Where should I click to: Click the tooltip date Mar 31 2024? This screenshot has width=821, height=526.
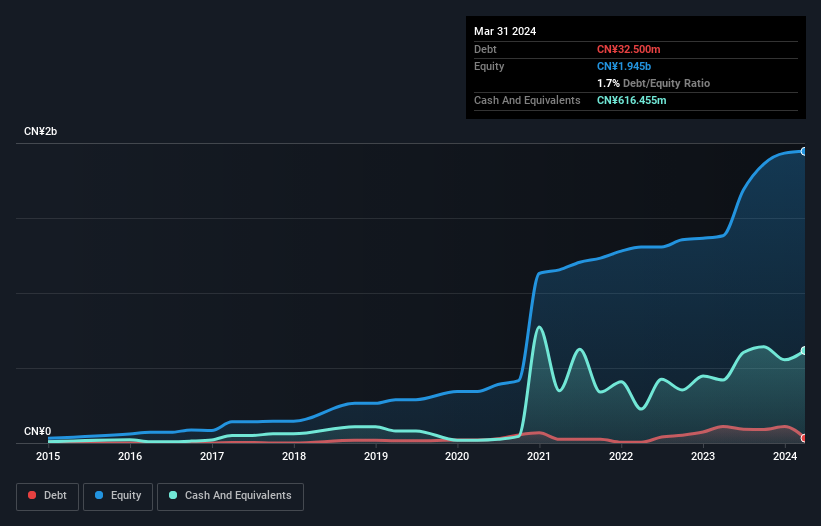(505, 31)
